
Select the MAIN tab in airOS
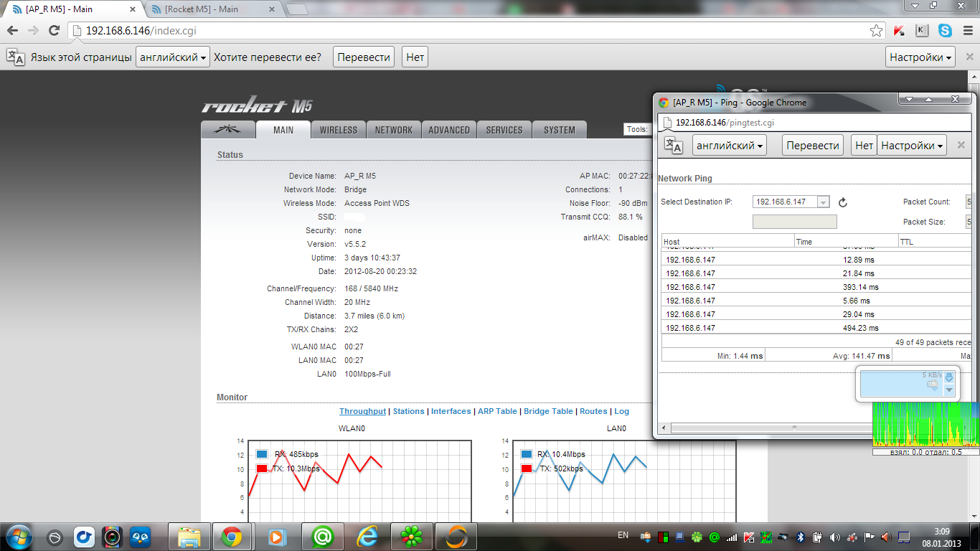click(283, 130)
